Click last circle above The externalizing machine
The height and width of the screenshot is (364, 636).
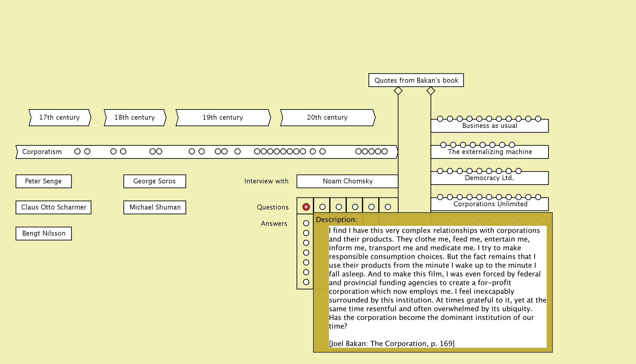(x=512, y=145)
